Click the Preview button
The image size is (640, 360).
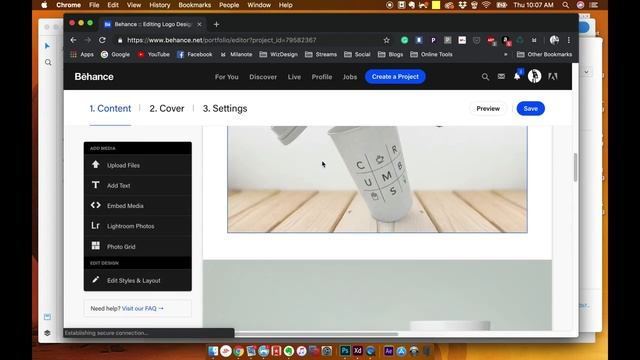[x=488, y=109]
